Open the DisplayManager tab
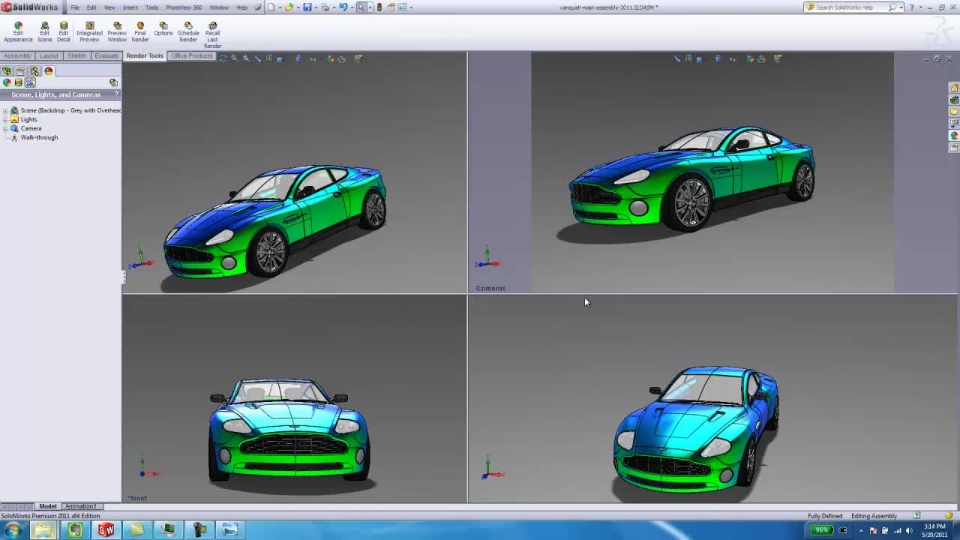Screen dimensions: 960x540 [x=48, y=71]
